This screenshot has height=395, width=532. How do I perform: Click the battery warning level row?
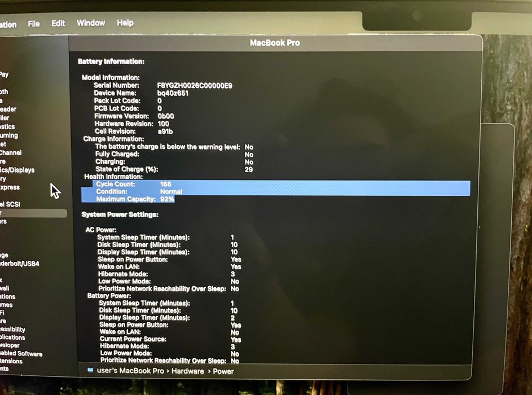[174, 147]
